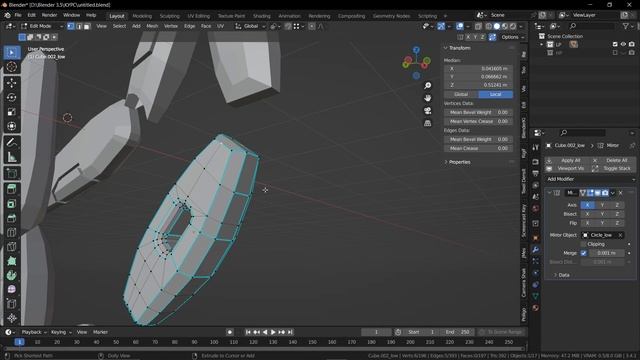Select the Spin tool
Viewport: 640px width, 360px height.
coord(11,275)
